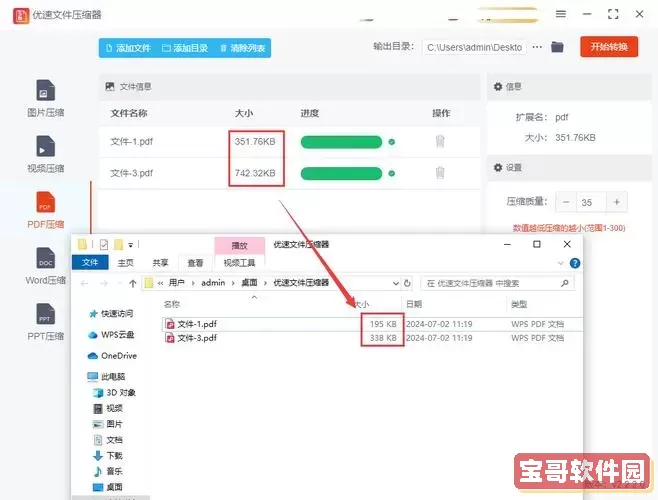
Task: Click the 清除列表 clear list button
Action: [243, 48]
